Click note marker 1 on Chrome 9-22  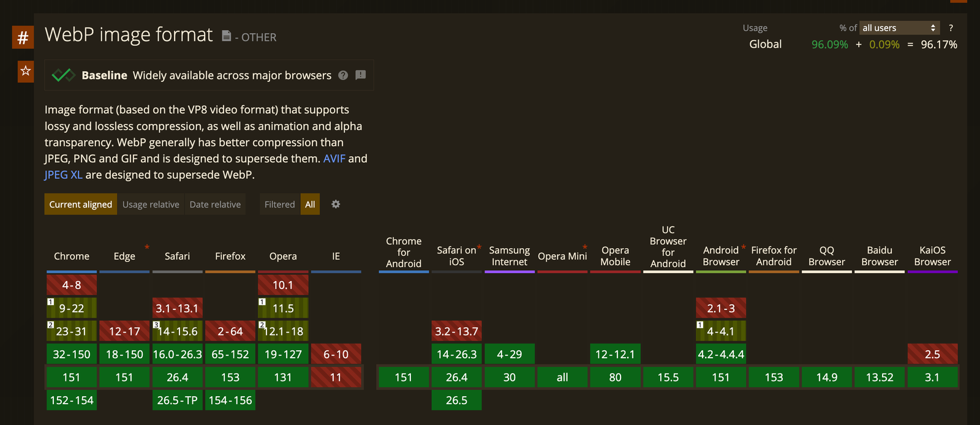point(51,301)
